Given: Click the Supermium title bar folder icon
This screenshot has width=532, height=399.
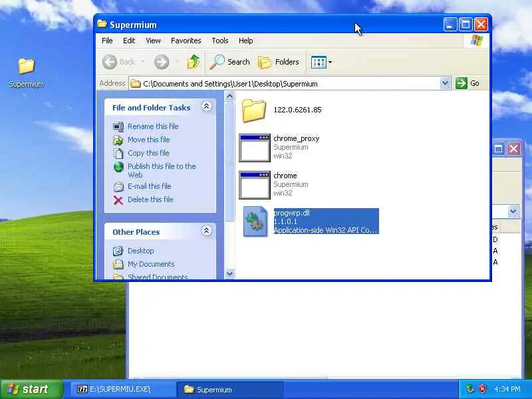Looking at the screenshot, I should [102, 24].
